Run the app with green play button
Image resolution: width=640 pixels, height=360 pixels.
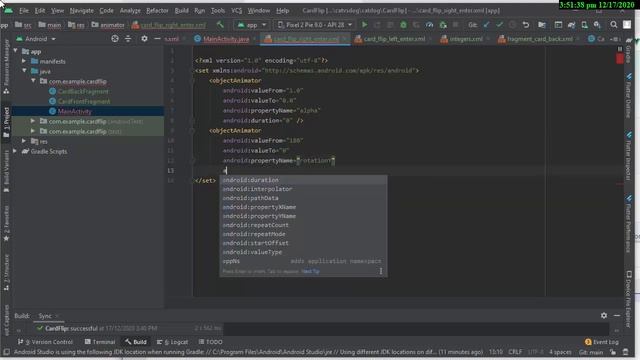click(364, 25)
